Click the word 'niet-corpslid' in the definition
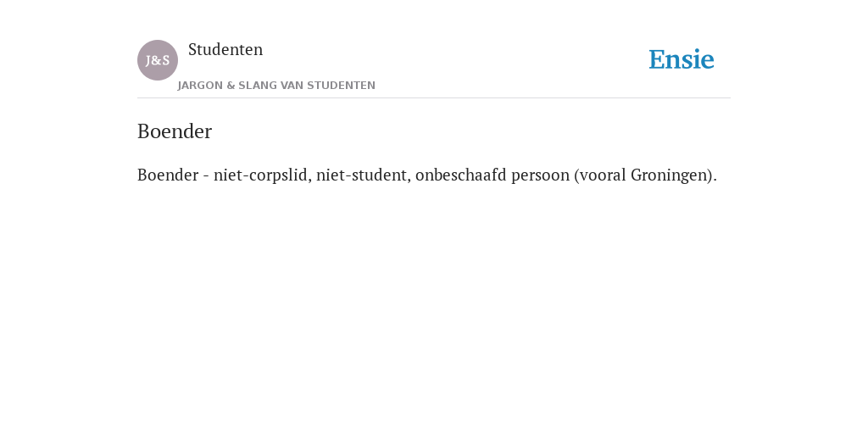This screenshot has width=868, height=434. (x=263, y=175)
